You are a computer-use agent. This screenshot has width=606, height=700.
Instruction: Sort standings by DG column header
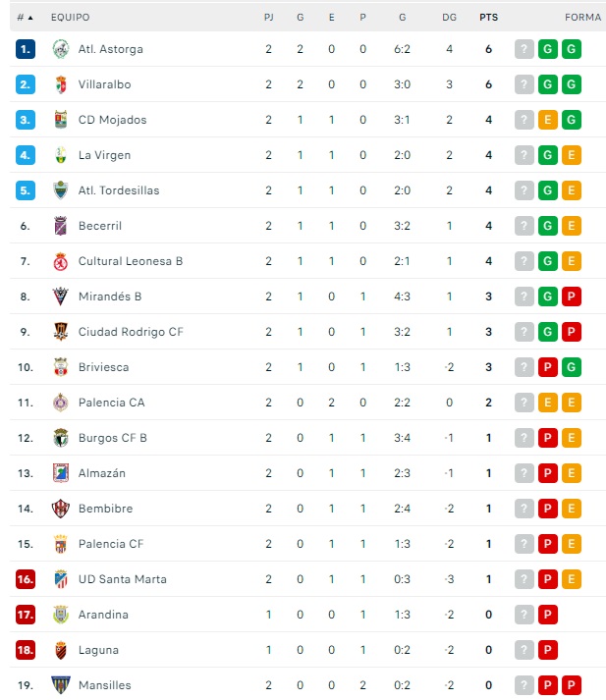tap(449, 18)
